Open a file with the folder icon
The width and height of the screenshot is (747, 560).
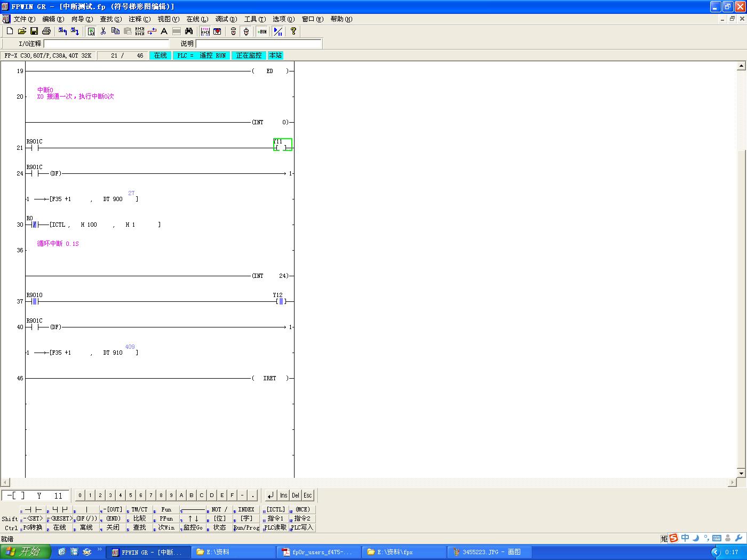click(x=22, y=31)
